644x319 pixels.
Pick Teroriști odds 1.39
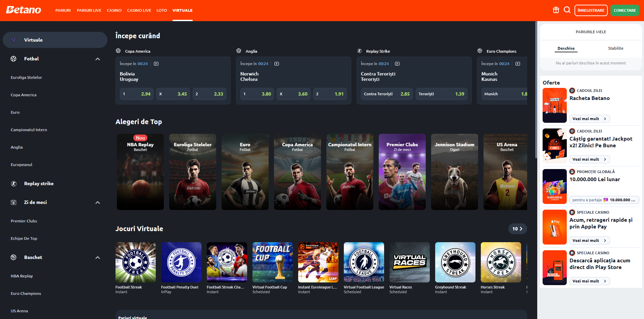pos(441,94)
